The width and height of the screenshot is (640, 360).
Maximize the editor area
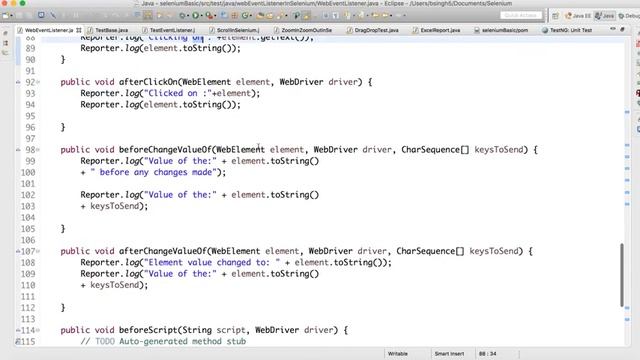[x=622, y=29]
